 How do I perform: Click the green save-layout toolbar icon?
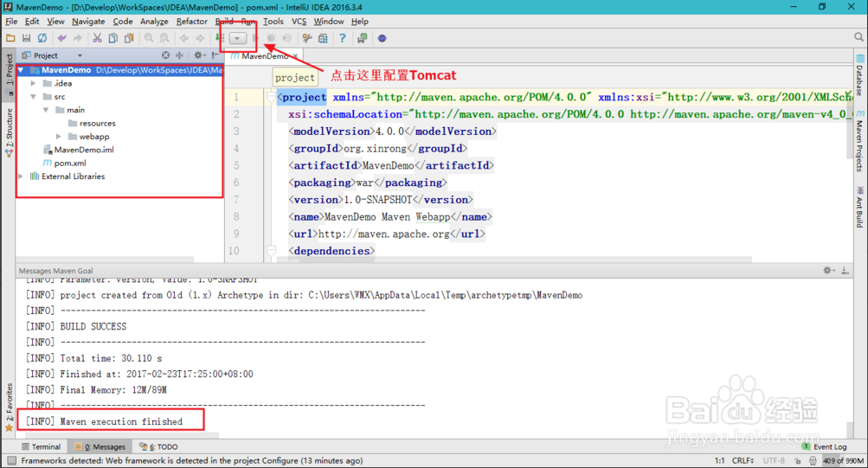362,38
